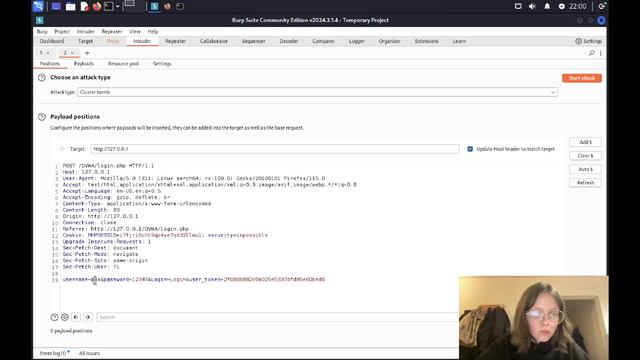Click the clock showing 22:00
Screen dimensions: 640x360
coord(578,7)
